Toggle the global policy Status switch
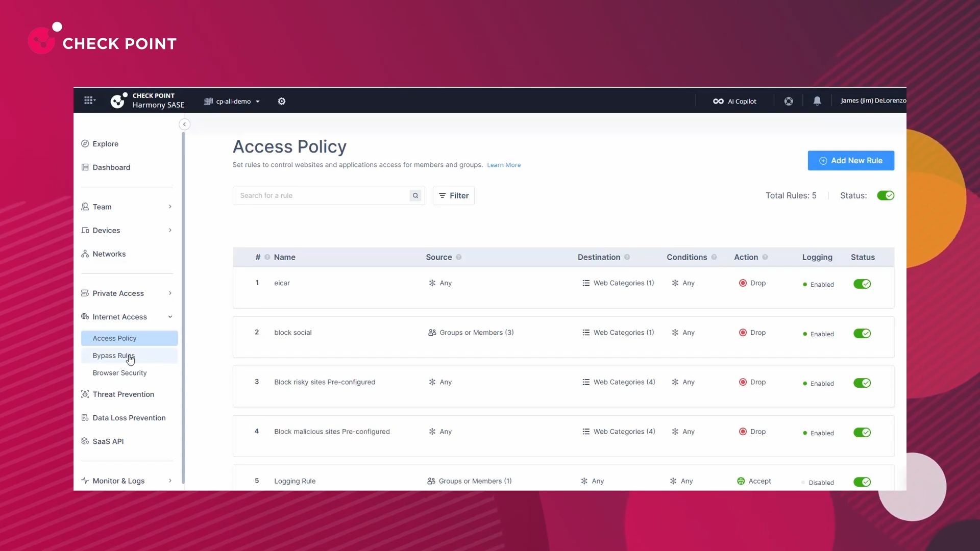This screenshot has width=980, height=551. click(x=886, y=195)
